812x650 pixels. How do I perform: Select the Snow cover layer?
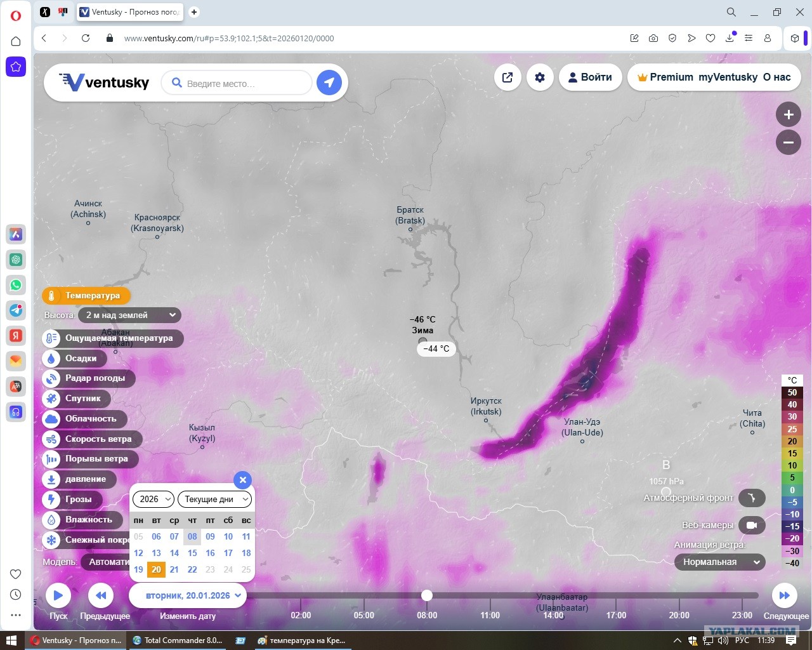click(86, 540)
